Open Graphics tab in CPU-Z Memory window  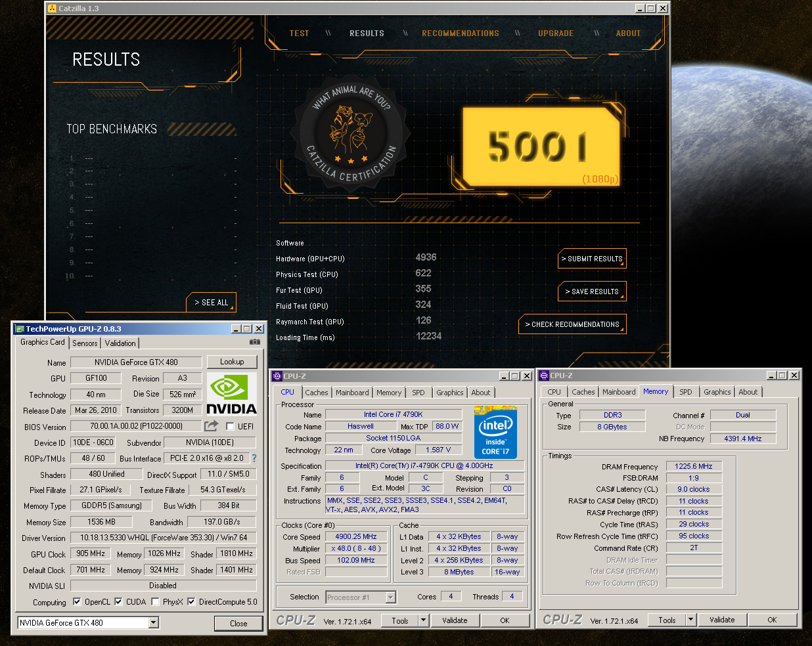pos(717,392)
